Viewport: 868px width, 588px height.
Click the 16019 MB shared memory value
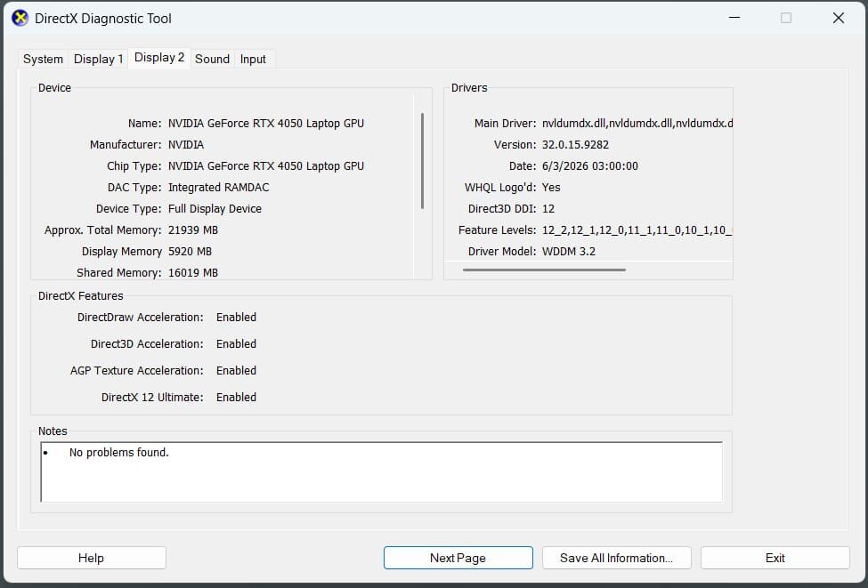pos(192,273)
